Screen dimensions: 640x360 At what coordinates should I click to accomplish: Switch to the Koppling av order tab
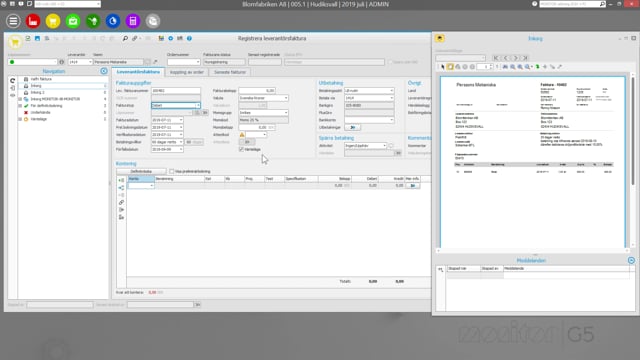(187, 72)
